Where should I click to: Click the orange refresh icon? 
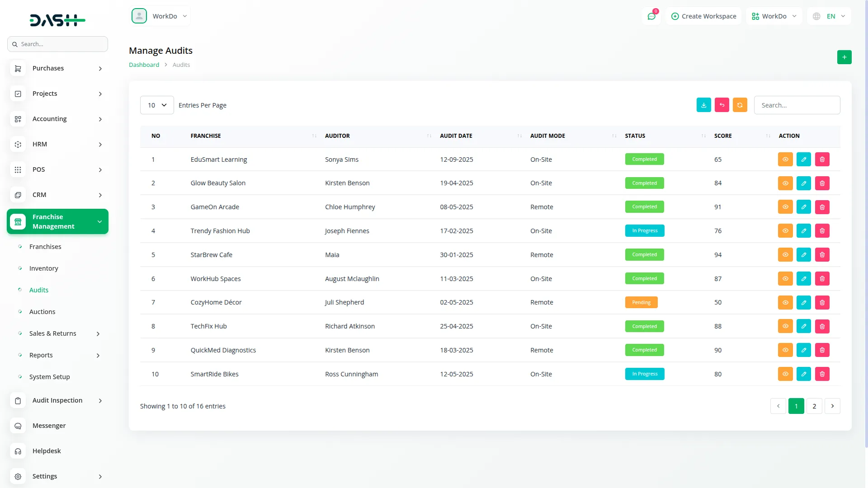coord(740,105)
